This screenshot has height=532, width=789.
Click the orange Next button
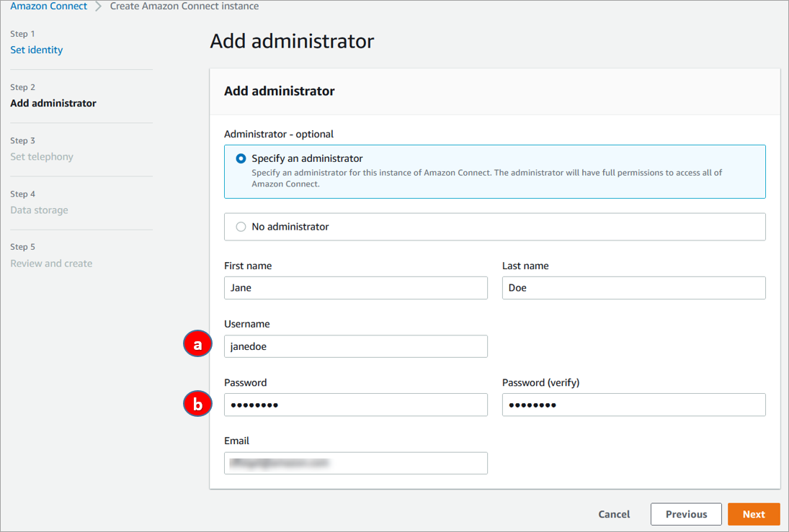[x=754, y=514]
